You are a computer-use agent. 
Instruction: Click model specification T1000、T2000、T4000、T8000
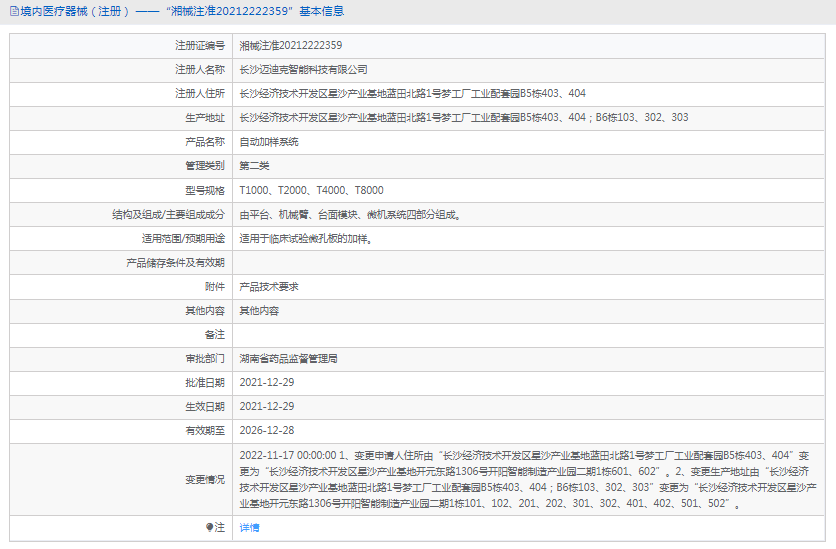point(311,190)
